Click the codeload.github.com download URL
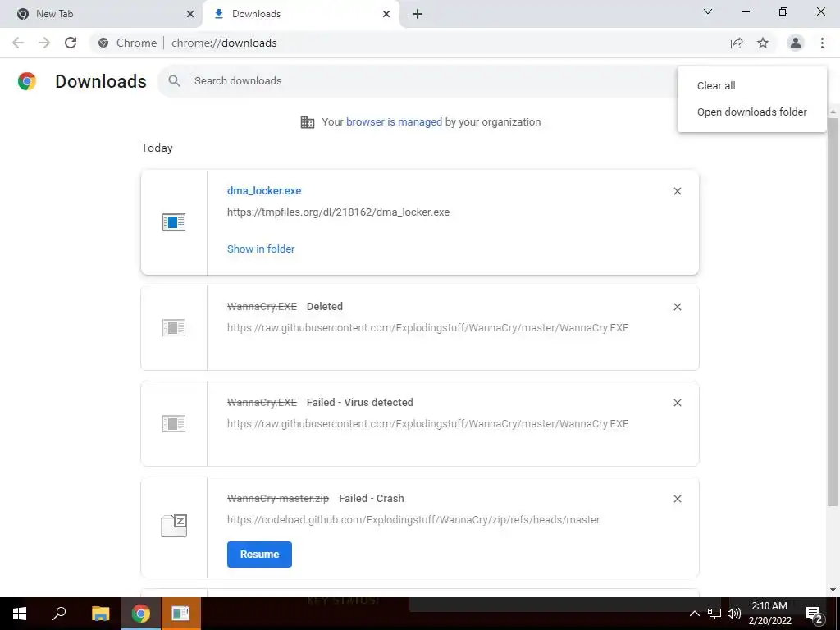840x630 pixels. pyautogui.click(x=413, y=519)
